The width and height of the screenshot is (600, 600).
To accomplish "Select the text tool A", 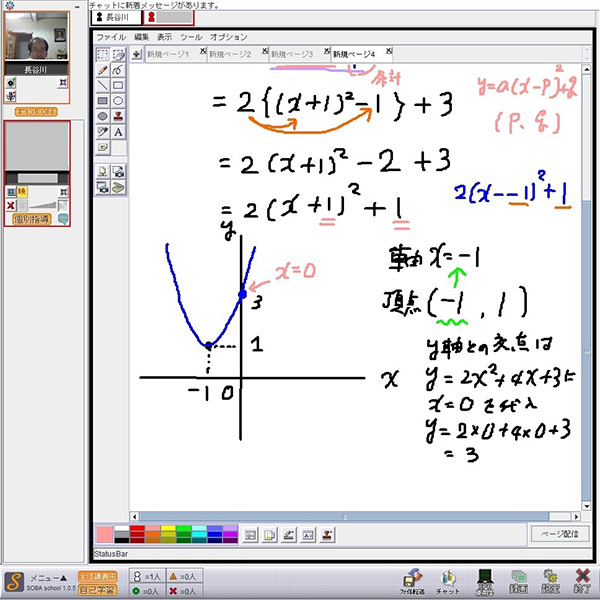I will pyautogui.click(x=119, y=132).
